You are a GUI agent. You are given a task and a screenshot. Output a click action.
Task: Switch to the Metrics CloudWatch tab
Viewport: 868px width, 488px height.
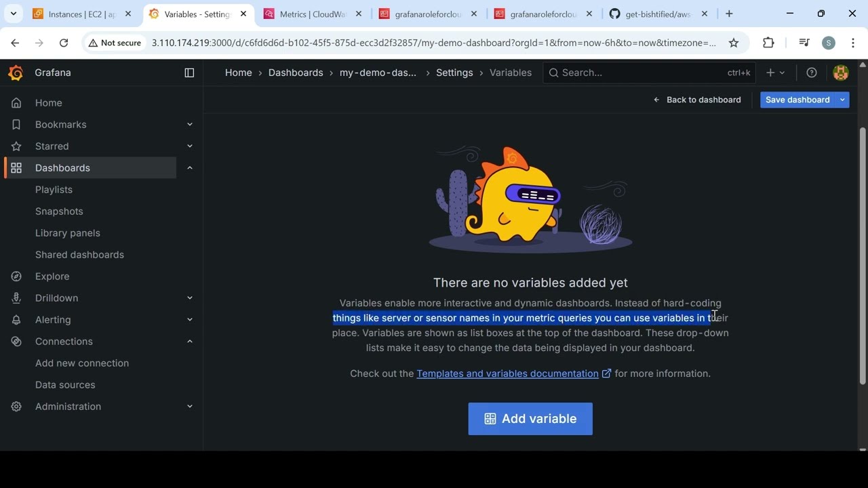coord(312,14)
